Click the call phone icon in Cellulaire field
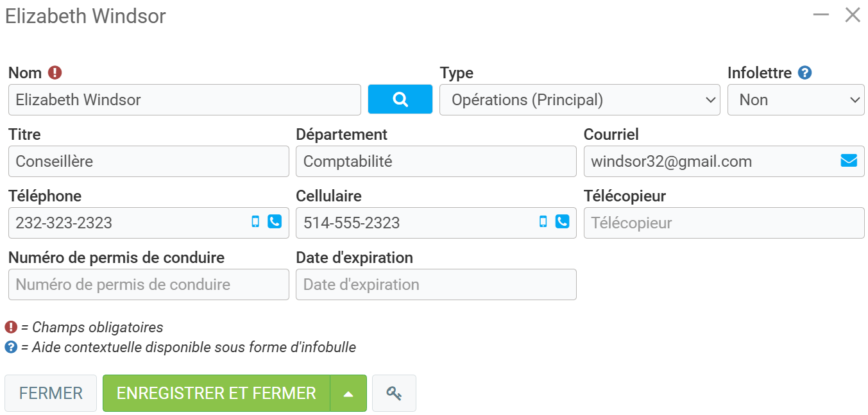 (x=562, y=222)
